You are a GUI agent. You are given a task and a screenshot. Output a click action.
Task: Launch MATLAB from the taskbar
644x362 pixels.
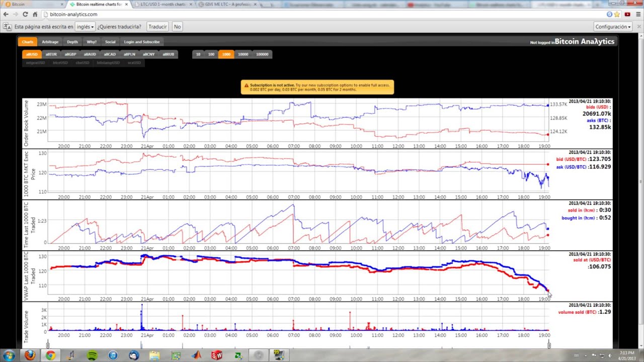[x=196, y=355]
